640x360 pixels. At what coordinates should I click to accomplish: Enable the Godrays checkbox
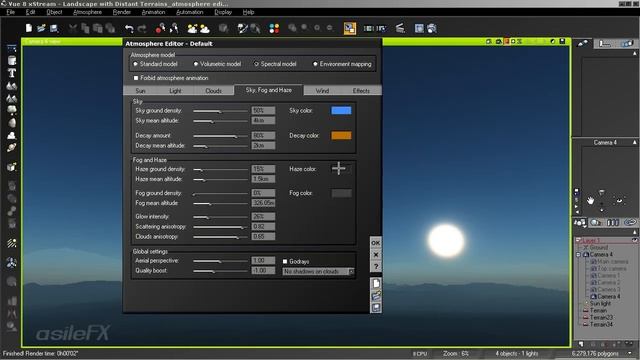285,261
